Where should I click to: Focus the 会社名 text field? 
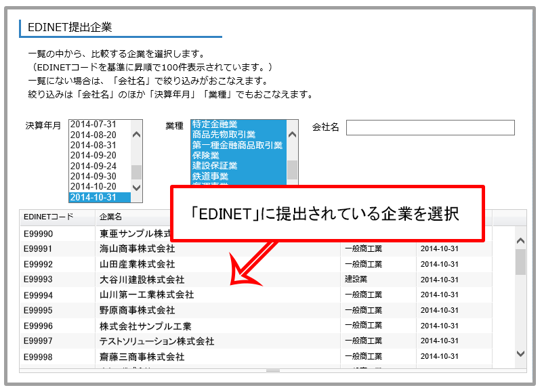[x=430, y=127]
